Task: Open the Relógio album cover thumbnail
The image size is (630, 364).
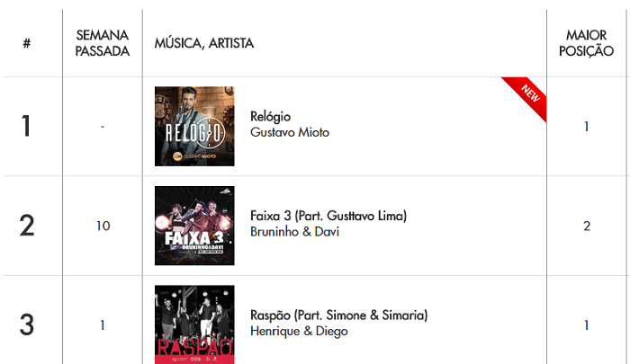Action: click(194, 126)
